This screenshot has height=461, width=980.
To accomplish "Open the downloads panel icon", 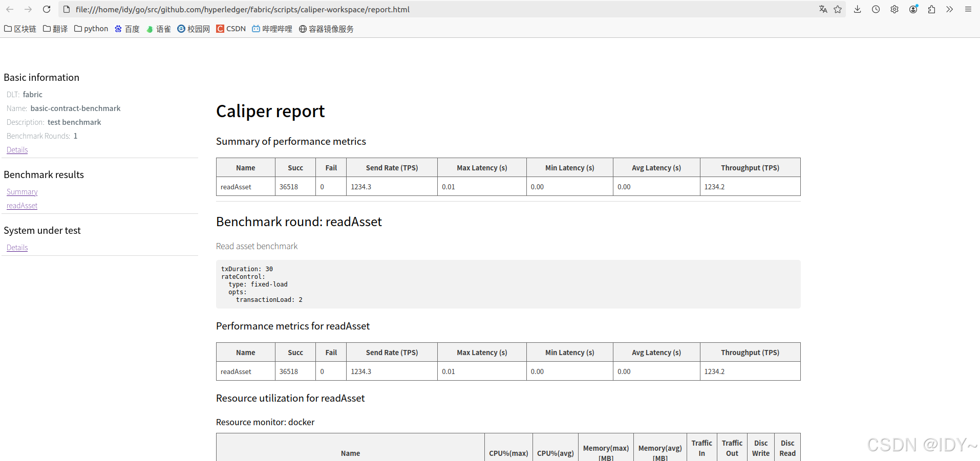I will pos(857,9).
